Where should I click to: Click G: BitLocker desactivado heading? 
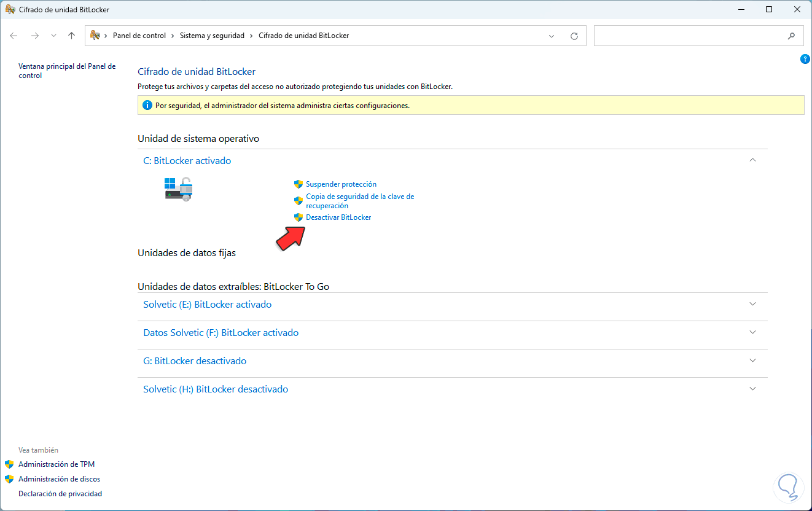[195, 361]
